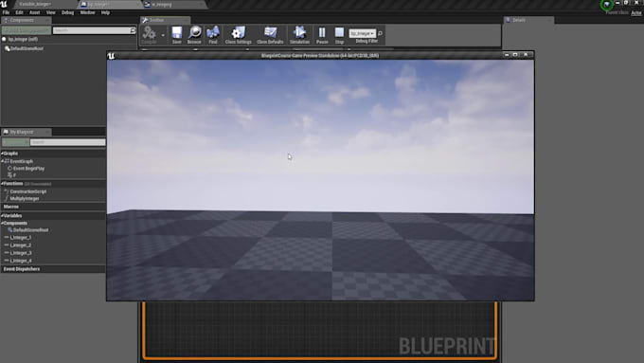Viewport: 644px width, 363px height.
Task: Click the Unreal logo in editor title bar
Action: [x=4, y=4]
